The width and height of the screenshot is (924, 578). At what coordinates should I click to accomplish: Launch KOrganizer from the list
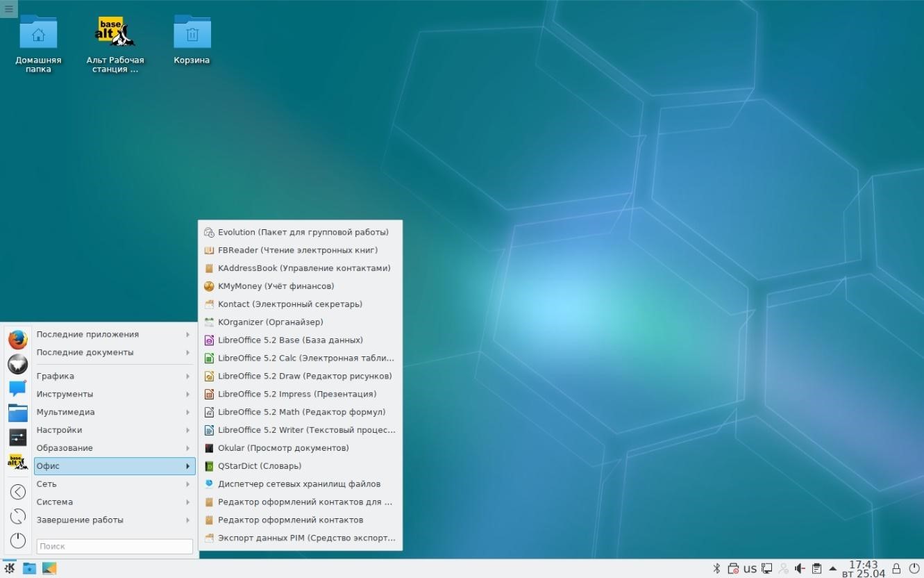coord(300,322)
